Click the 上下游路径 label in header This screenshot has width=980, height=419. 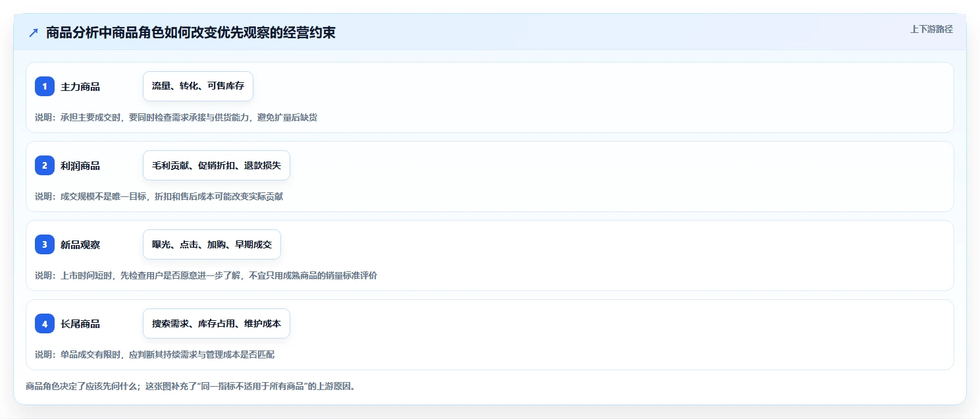[931, 29]
